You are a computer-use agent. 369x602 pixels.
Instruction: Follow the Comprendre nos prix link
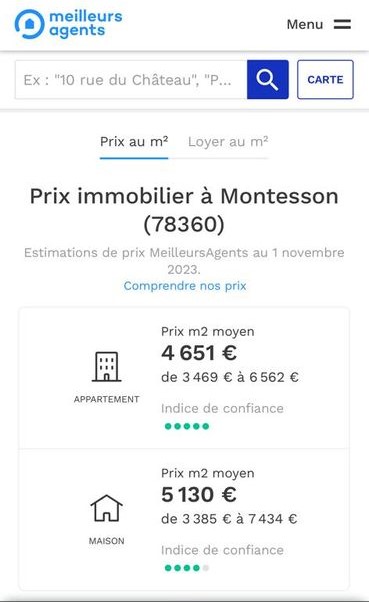tap(185, 286)
